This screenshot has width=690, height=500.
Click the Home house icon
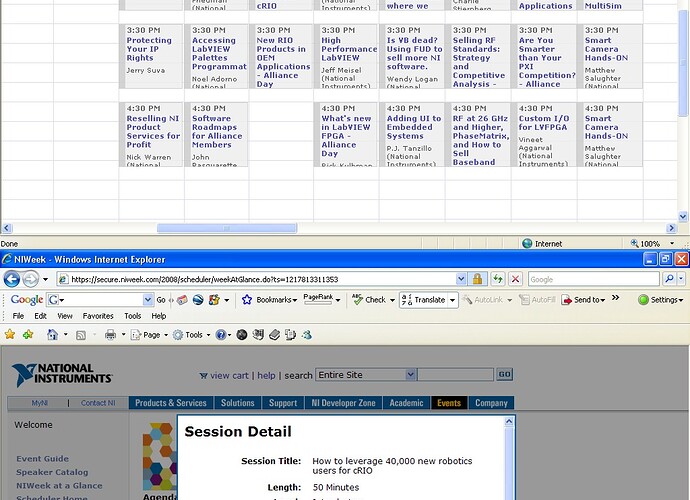pyautogui.click(x=52, y=335)
